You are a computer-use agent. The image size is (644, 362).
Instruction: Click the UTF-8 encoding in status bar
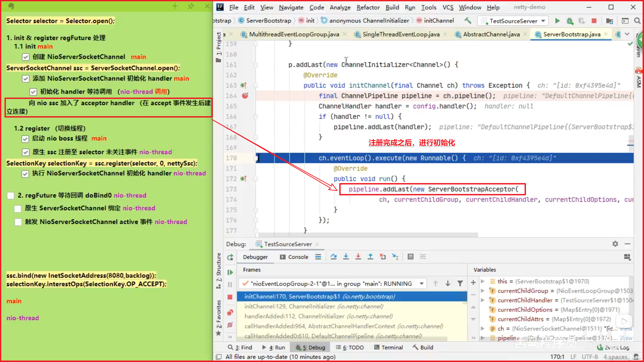coord(589,357)
